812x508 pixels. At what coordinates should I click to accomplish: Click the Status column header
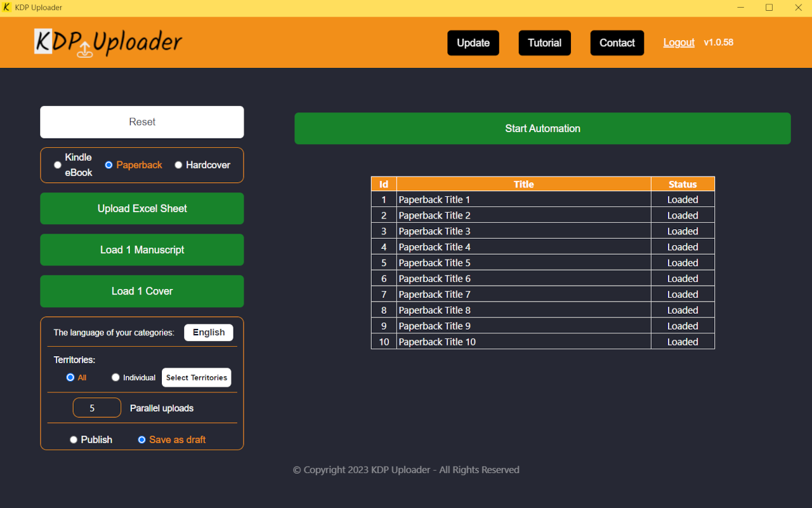tap(683, 184)
